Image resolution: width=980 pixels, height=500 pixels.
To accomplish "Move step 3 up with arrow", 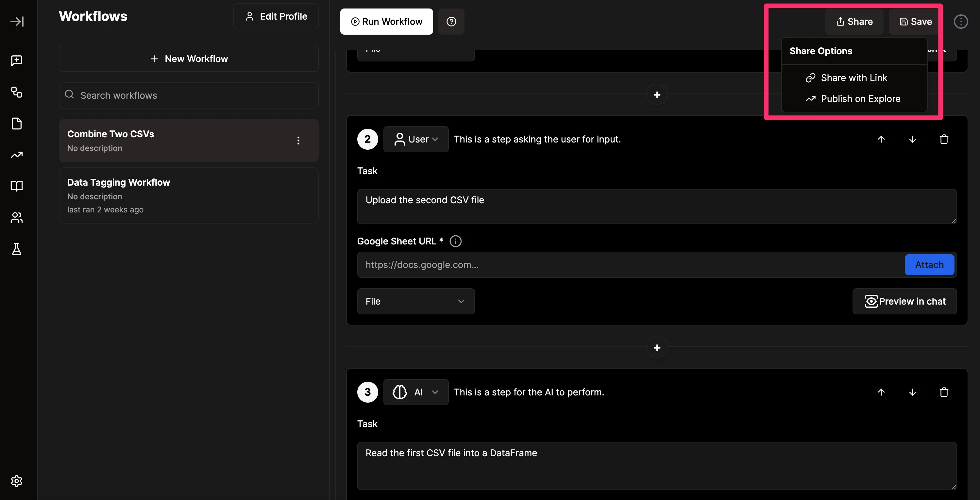I will click(881, 392).
